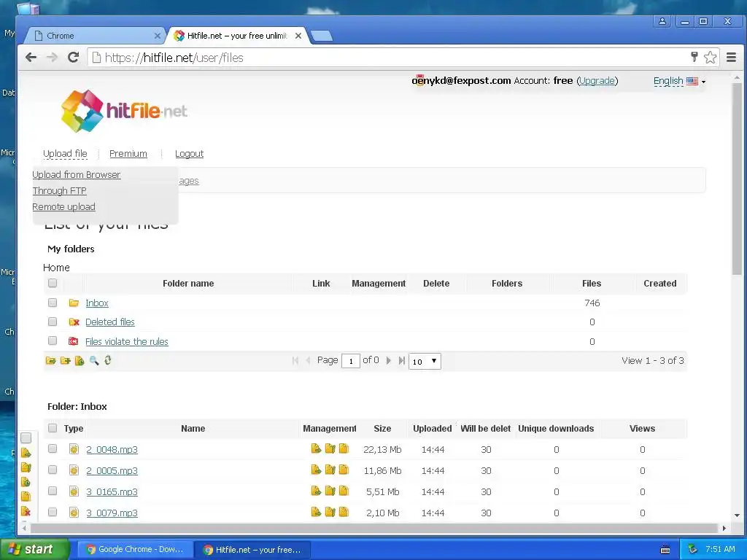Click the delete file red-X icon in the floating toolbar
Image resolution: width=747 pixels, height=560 pixels.
pyautogui.click(x=26, y=511)
